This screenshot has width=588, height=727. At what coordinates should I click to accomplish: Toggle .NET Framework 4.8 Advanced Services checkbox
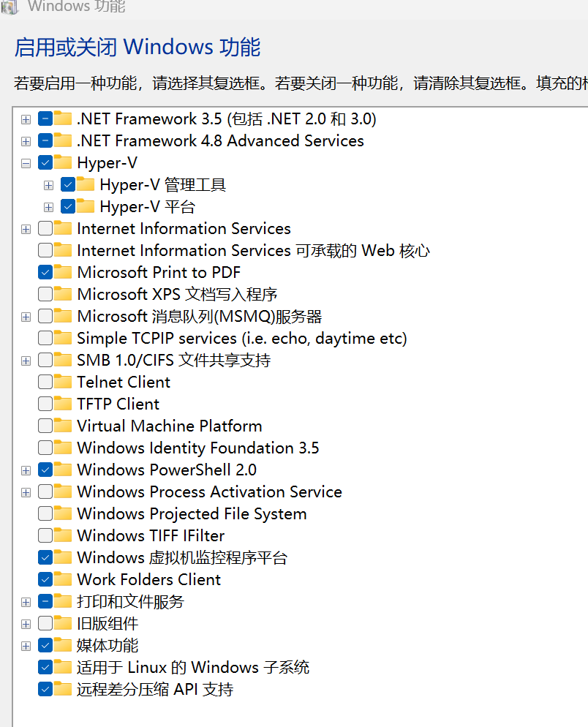pyautogui.click(x=45, y=140)
